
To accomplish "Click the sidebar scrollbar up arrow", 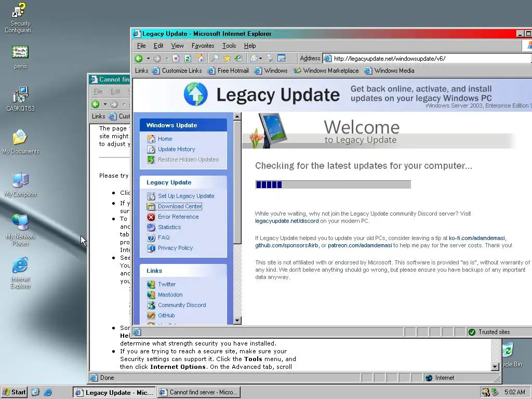I will coord(237,116).
